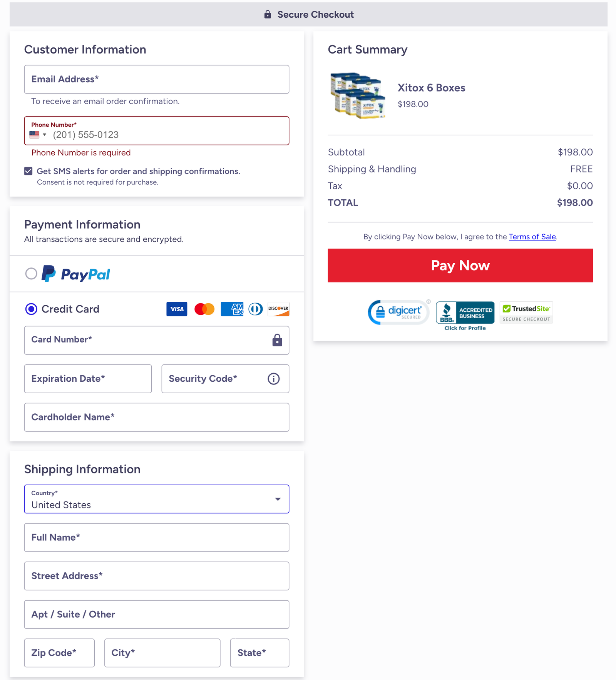616x680 pixels.
Task: Open the Terms of Sale link
Action: coord(532,237)
